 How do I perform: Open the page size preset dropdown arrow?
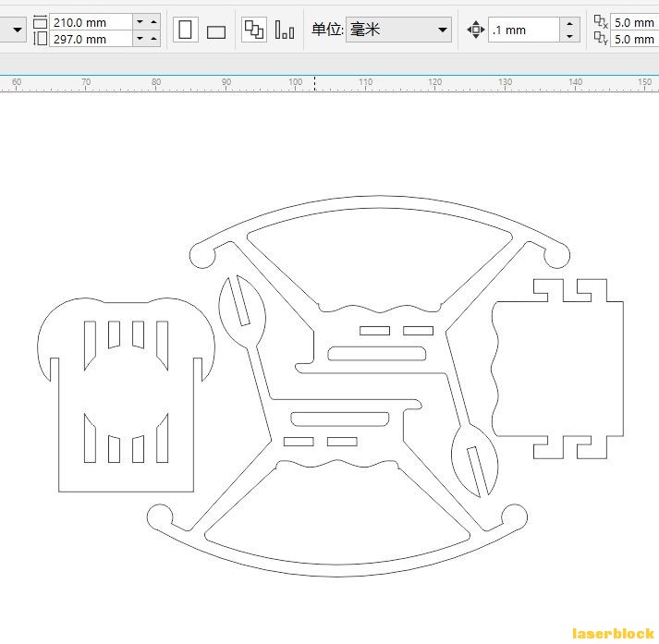18,30
